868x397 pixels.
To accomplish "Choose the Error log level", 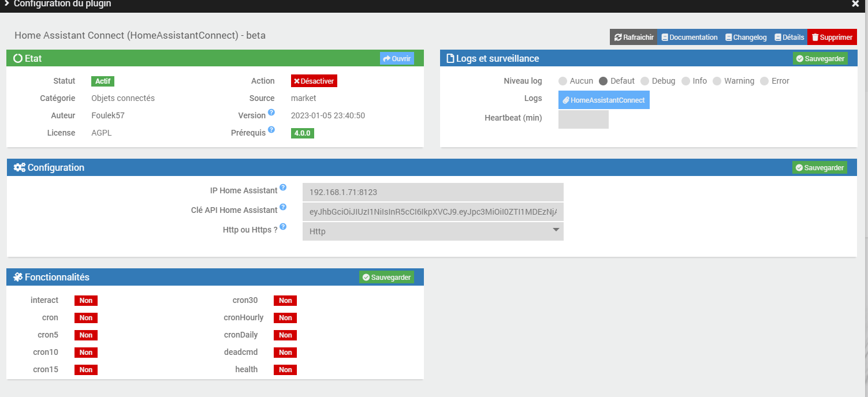I will (764, 81).
